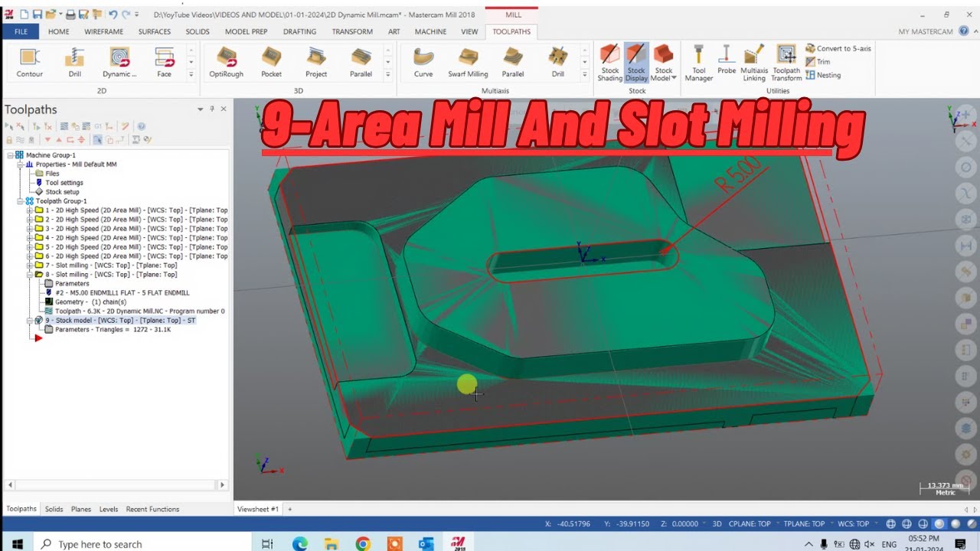Create a new file via quick access icon
The height and width of the screenshot is (551, 980).
[x=24, y=15]
